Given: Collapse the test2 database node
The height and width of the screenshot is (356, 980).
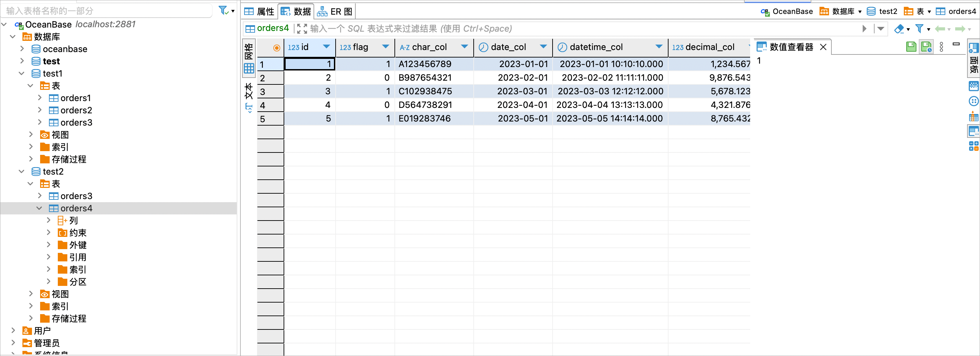Looking at the screenshot, I should point(22,171).
